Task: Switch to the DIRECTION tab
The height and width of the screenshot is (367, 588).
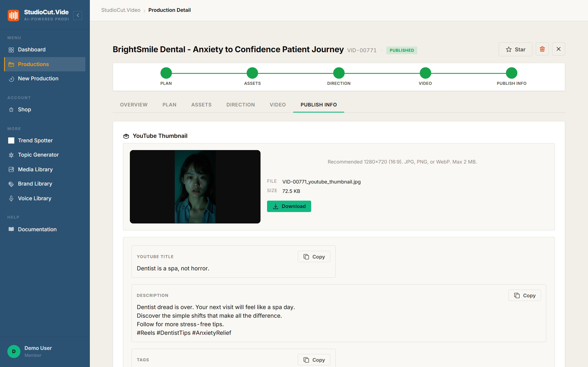Action: click(x=241, y=105)
